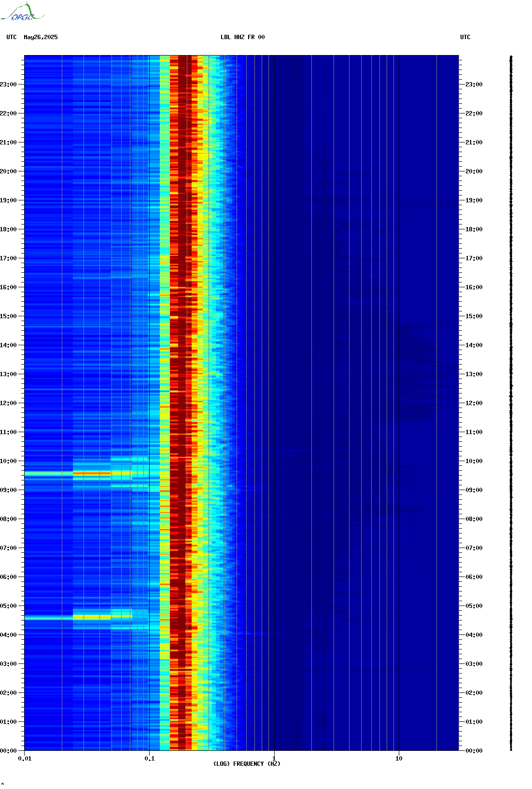Click the 12:00 label on the left time axis
532x789 pixels.
coord(8,403)
